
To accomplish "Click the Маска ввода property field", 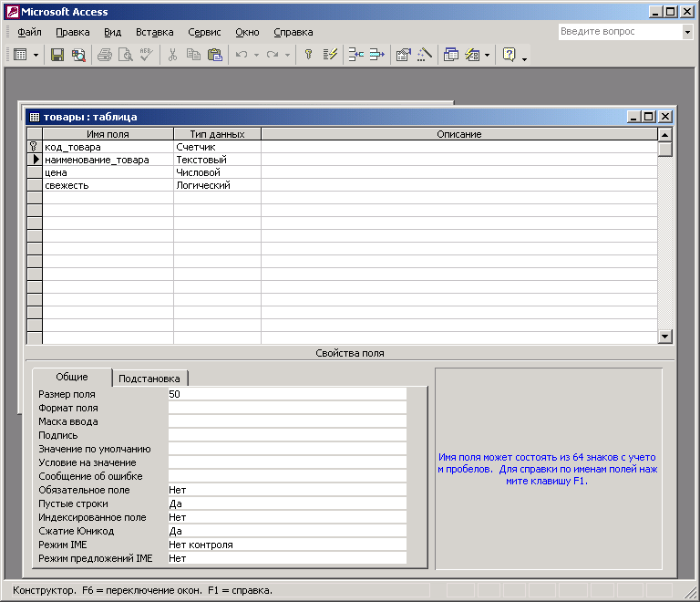I will coord(287,421).
